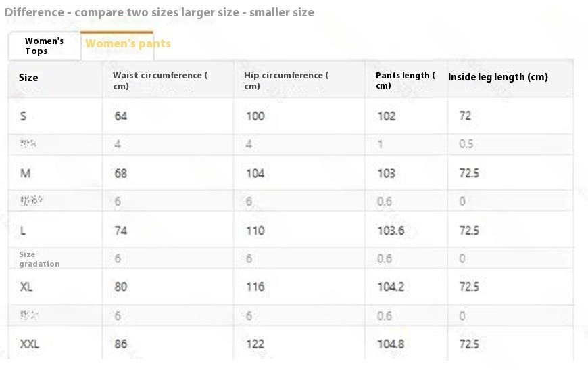Select the L size row label
The height and width of the screenshot is (370, 588).
coord(23,231)
